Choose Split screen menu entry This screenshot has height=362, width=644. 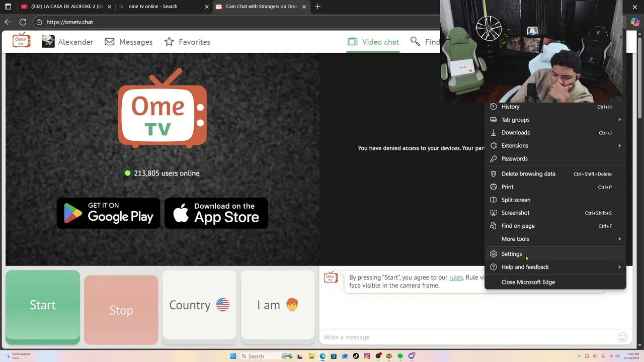555,200
